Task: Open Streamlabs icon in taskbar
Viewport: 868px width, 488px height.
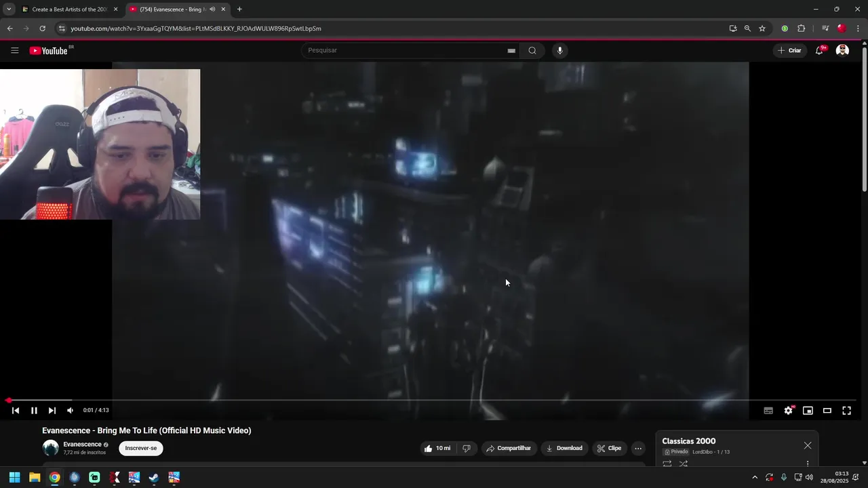Action: (94, 477)
